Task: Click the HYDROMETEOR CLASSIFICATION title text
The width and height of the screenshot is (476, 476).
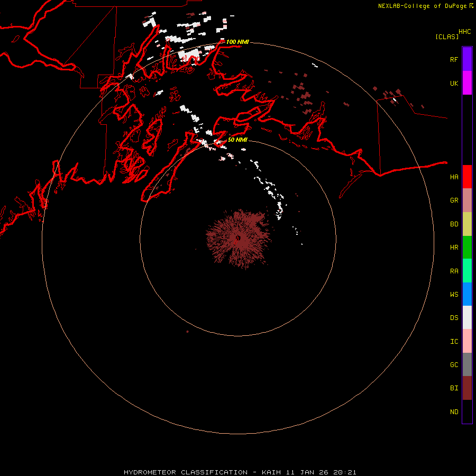Action: point(186,472)
